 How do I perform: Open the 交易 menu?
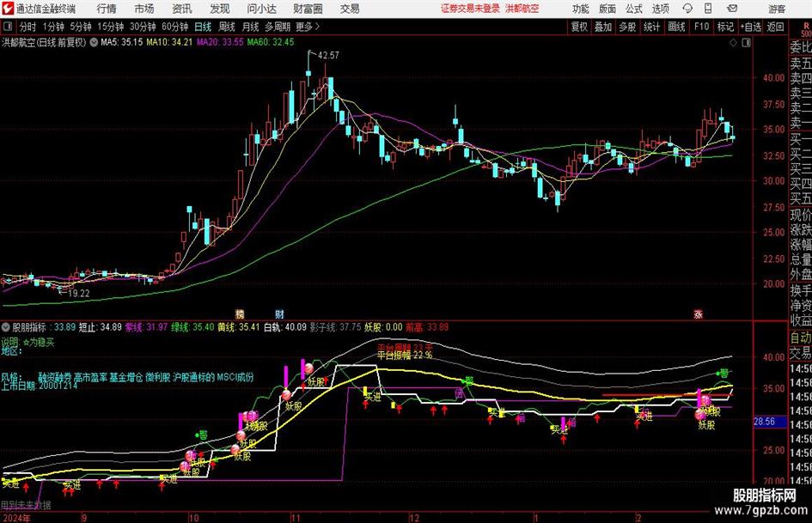click(350, 9)
